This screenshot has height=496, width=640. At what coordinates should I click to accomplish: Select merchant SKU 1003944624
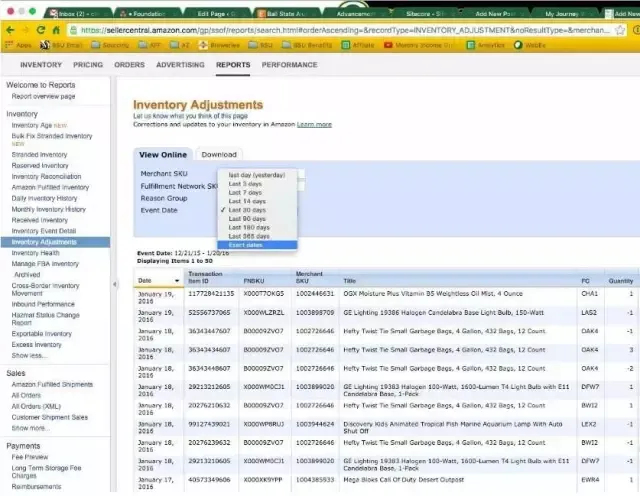[315, 424]
